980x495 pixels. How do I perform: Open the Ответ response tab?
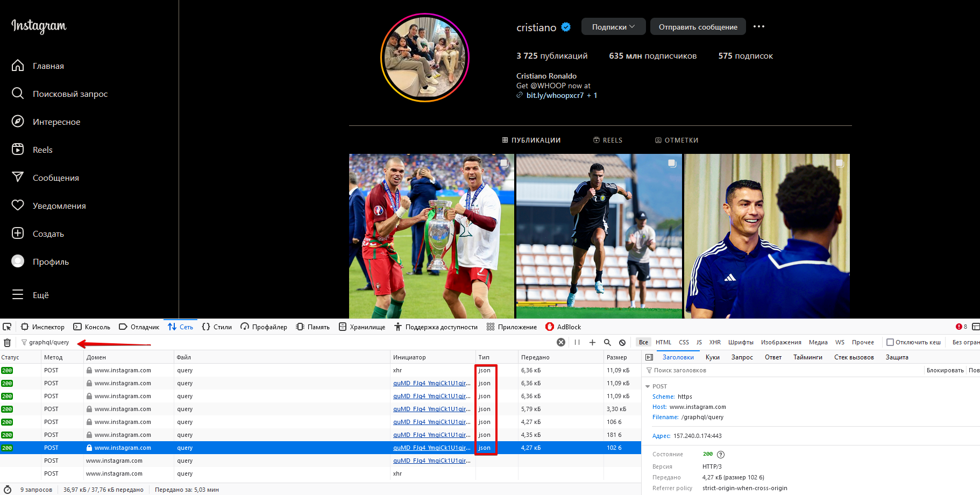[x=773, y=357]
